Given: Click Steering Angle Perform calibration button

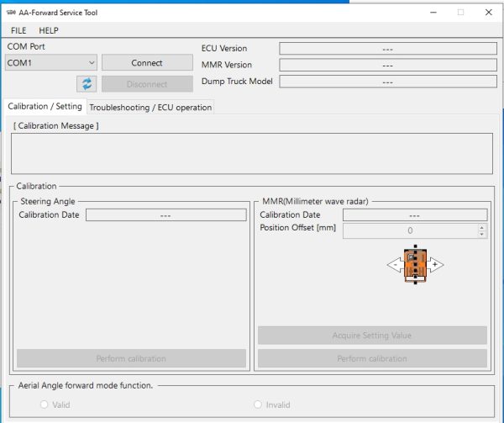Looking at the screenshot, I should (131, 358).
